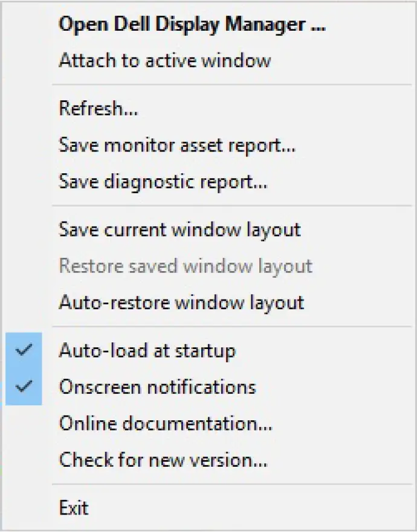Toggle the Auto-load at startup option
417x532 pixels.
(147, 350)
